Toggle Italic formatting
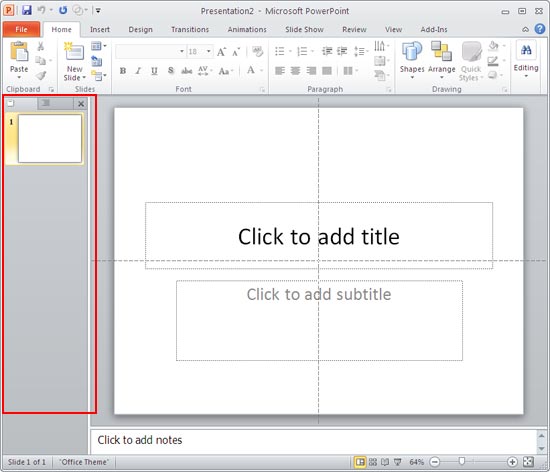Screen dimensions: 550x472 tap(138, 71)
